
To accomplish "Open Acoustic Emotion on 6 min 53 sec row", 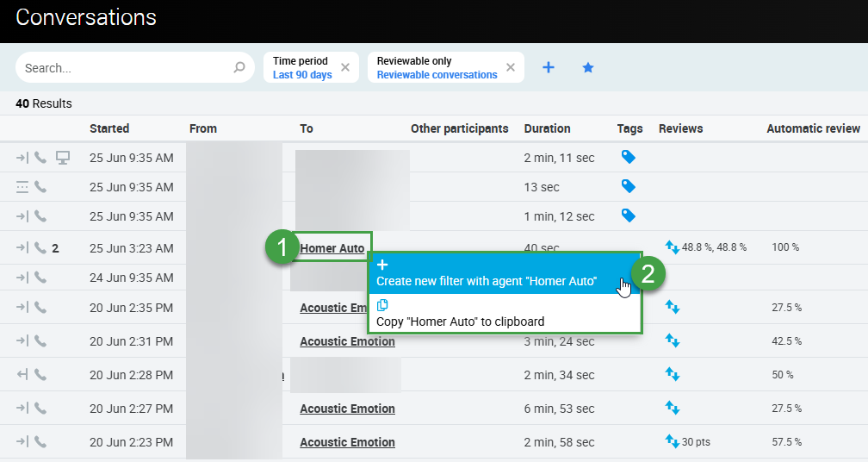I will click(x=347, y=409).
